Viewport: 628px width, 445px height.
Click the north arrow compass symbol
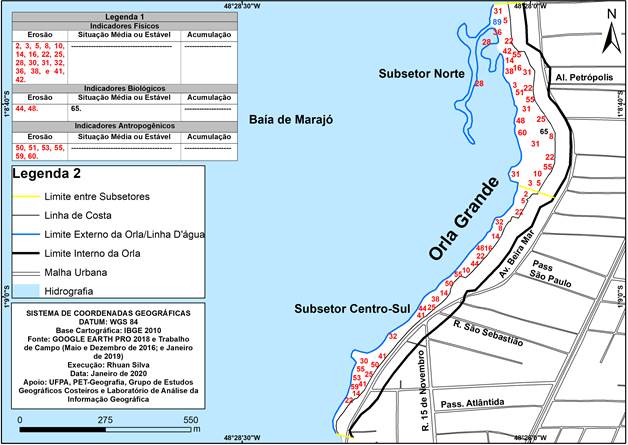[x=609, y=30]
